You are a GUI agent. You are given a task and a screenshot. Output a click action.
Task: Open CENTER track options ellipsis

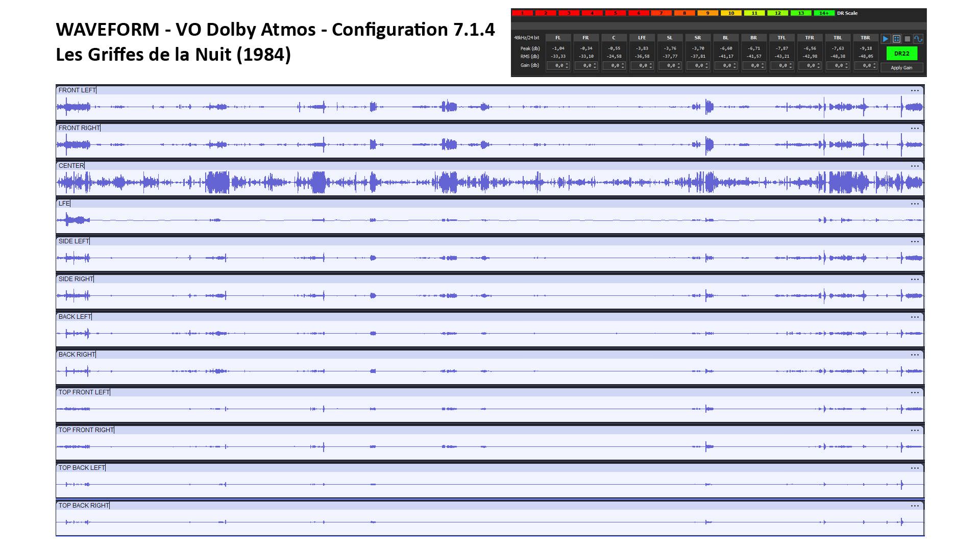point(915,166)
